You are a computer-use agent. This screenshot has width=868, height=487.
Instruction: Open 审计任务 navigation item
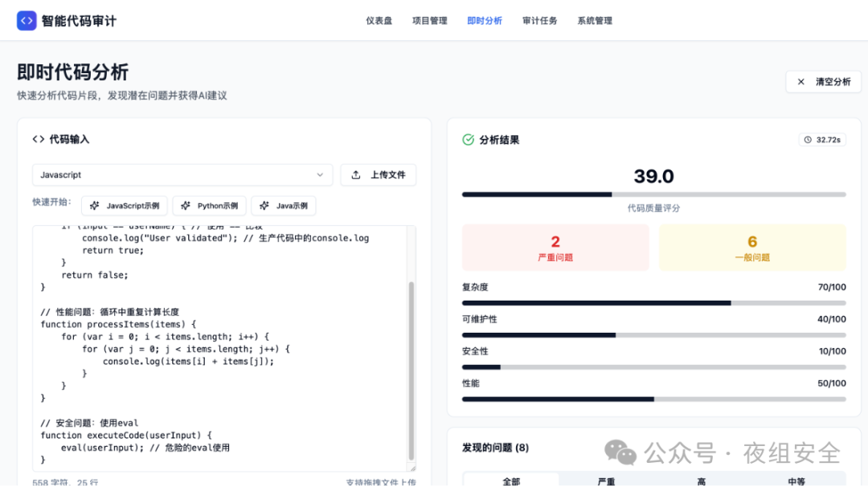click(539, 21)
